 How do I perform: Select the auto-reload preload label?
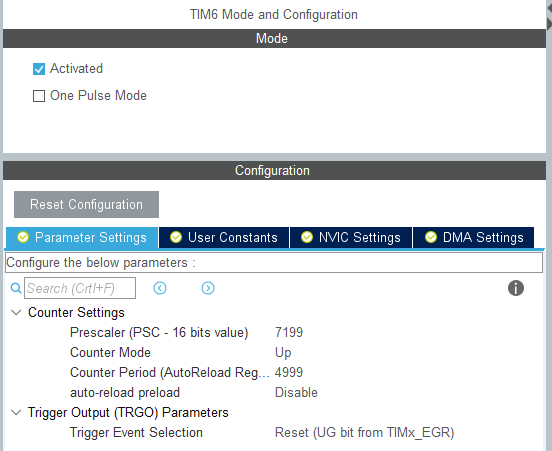[x=125, y=393]
